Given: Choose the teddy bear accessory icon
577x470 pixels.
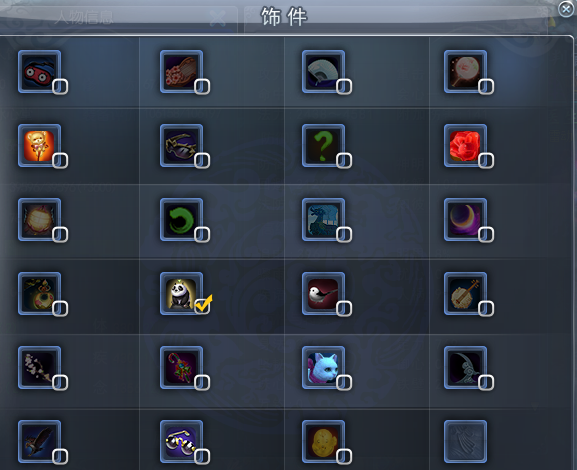Looking at the screenshot, I should click(39, 146).
